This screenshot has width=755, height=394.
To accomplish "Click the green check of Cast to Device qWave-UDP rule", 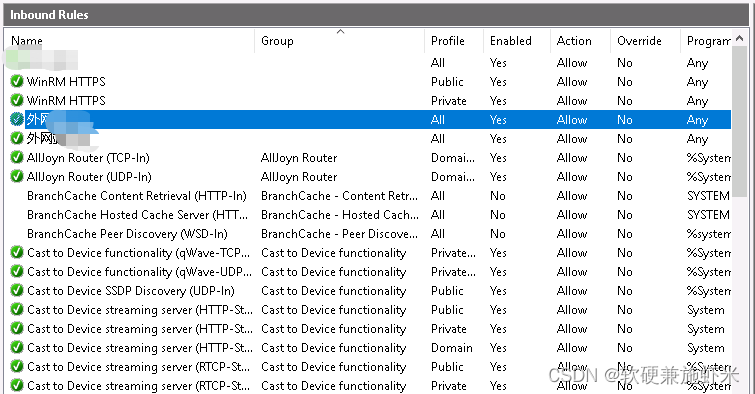I will 17,271.
